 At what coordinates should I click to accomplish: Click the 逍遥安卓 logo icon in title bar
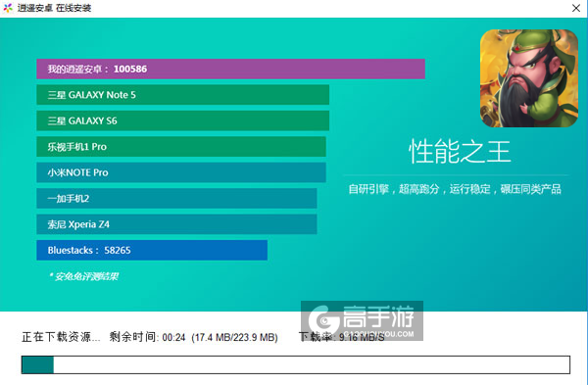pos(8,8)
